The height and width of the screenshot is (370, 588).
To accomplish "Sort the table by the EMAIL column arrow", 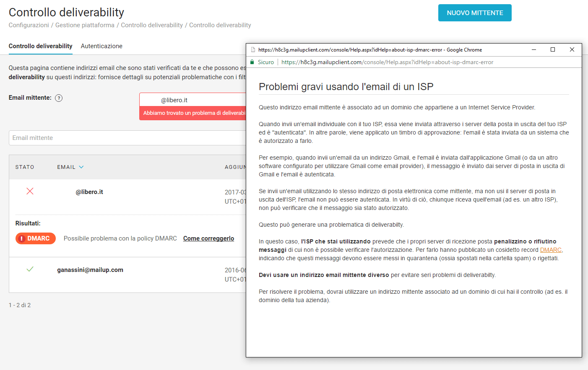I will 81,167.
